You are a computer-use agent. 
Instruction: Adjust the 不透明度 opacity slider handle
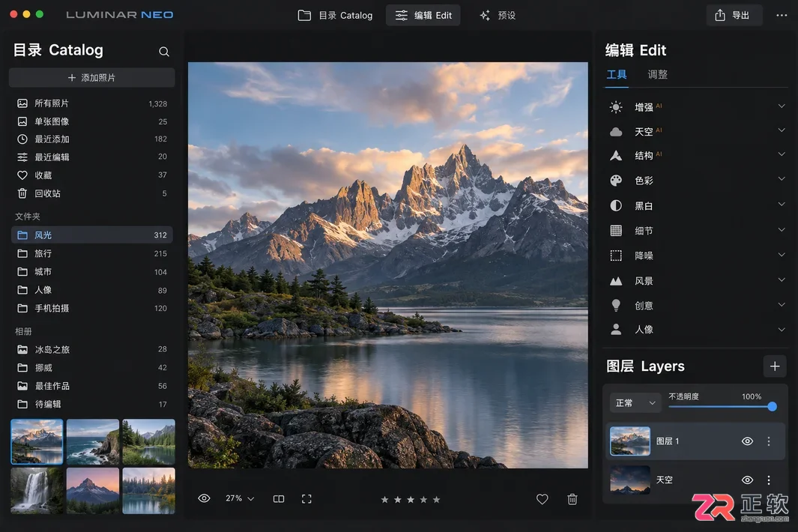772,407
